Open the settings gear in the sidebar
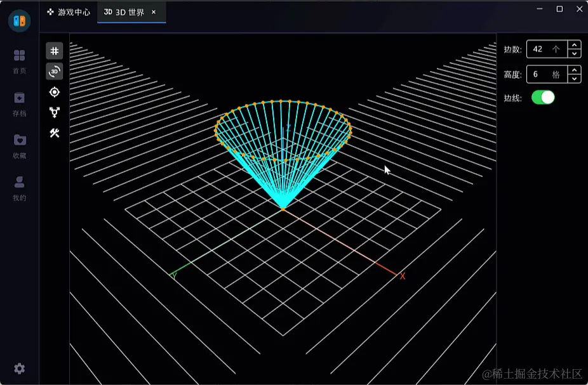Screen dimensions: 588x385 pos(20,369)
